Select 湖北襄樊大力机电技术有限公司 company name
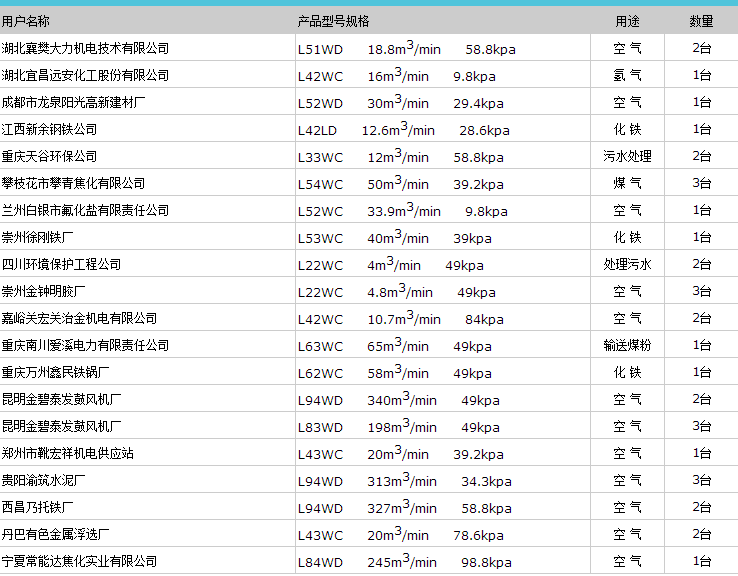The image size is (738, 576). pos(85,48)
